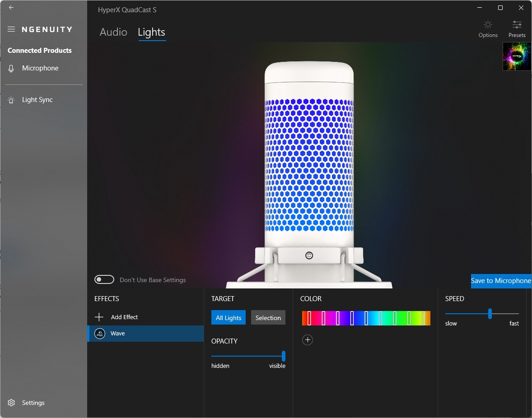Click Save to Microphone button
Screen dimensions: 532x418
pyautogui.click(x=501, y=281)
